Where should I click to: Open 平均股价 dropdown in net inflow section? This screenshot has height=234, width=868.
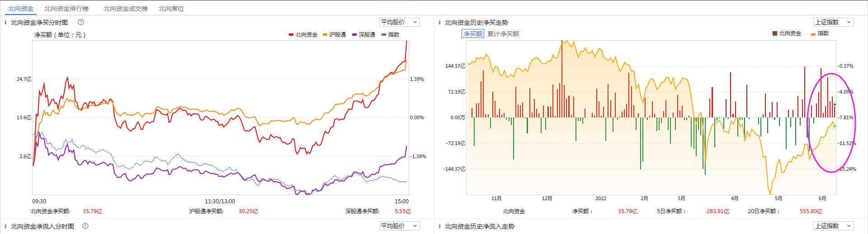(x=400, y=226)
